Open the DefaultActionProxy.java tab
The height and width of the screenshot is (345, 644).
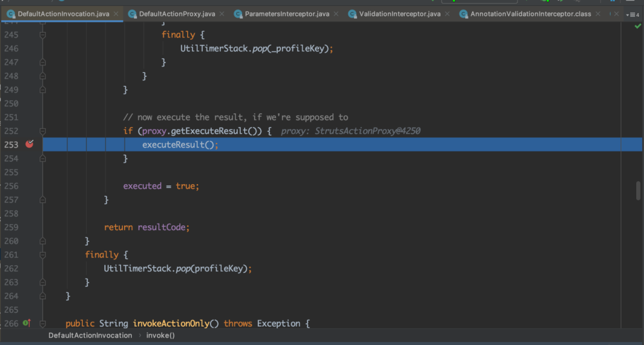pyautogui.click(x=177, y=14)
